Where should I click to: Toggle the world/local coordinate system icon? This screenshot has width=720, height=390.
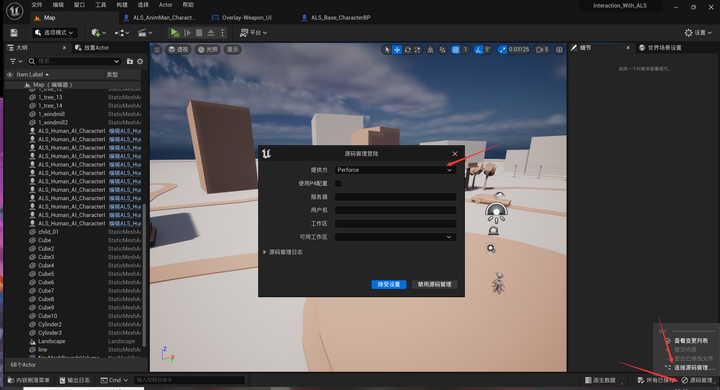click(443, 50)
